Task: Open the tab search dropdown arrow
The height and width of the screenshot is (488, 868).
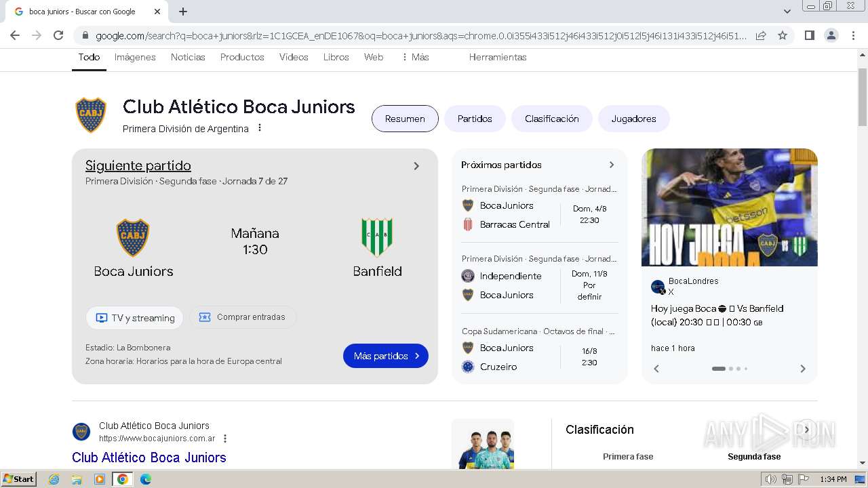Action: coord(787,12)
